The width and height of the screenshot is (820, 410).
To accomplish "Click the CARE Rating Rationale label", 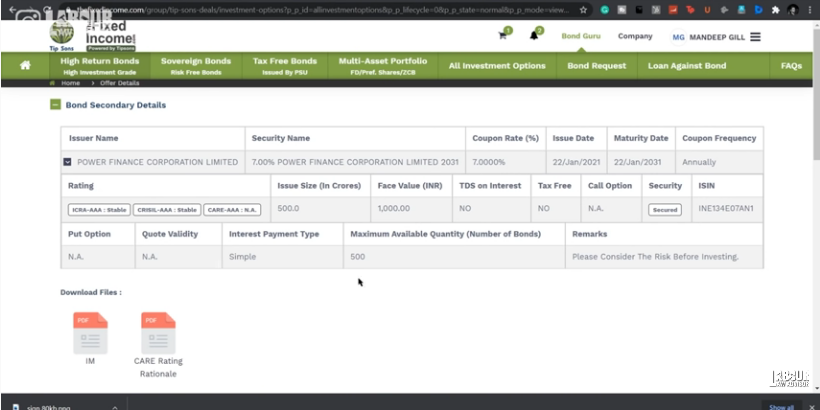I will 158,368.
